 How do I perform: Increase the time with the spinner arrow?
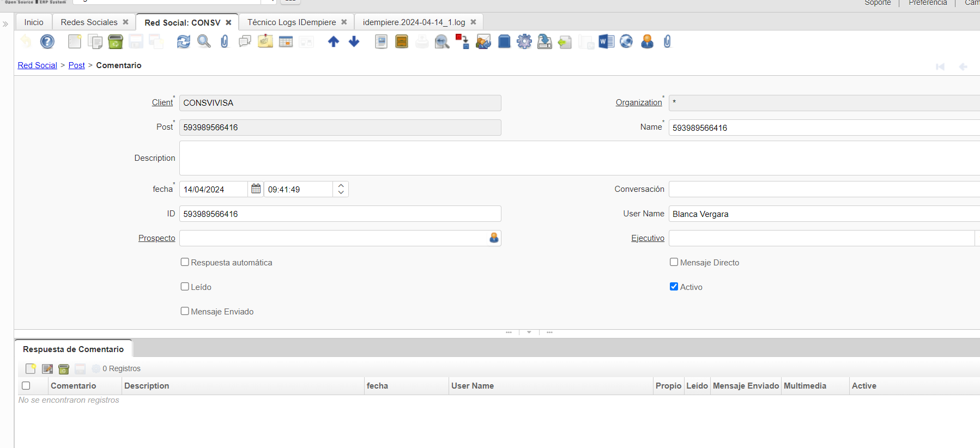(x=341, y=185)
